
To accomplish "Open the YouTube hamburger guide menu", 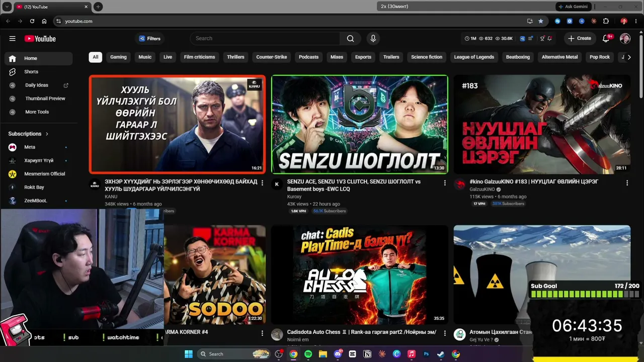I will [x=12, y=39].
